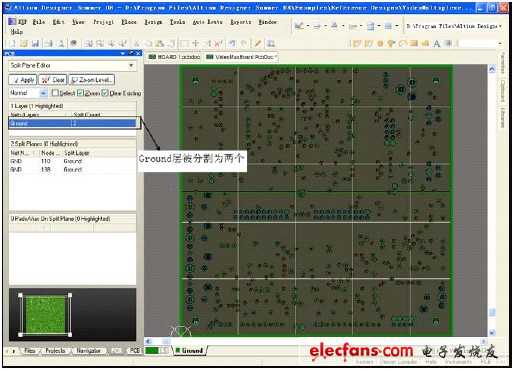Select the Ground layer row
The image size is (513, 371).
coord(73,123)
